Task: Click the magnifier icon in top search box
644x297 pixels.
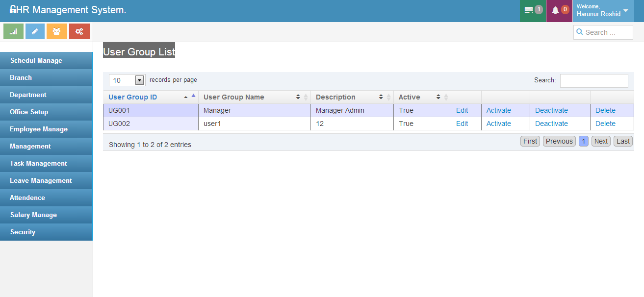Action: click(580, 32)
